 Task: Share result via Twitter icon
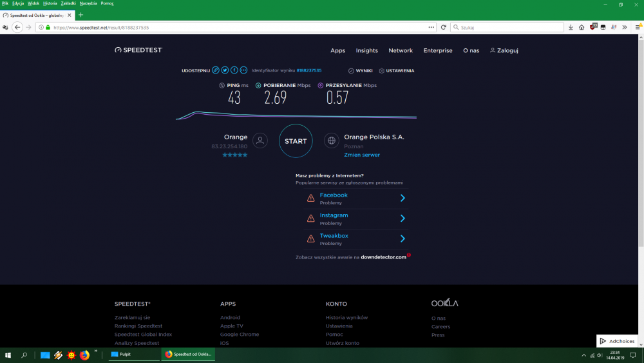tap(225, 70)
